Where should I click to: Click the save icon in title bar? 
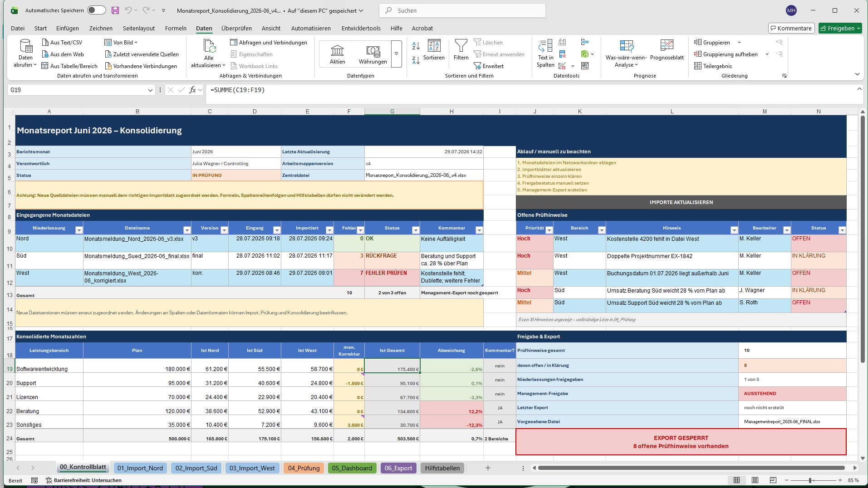click(x=115, y=10)
